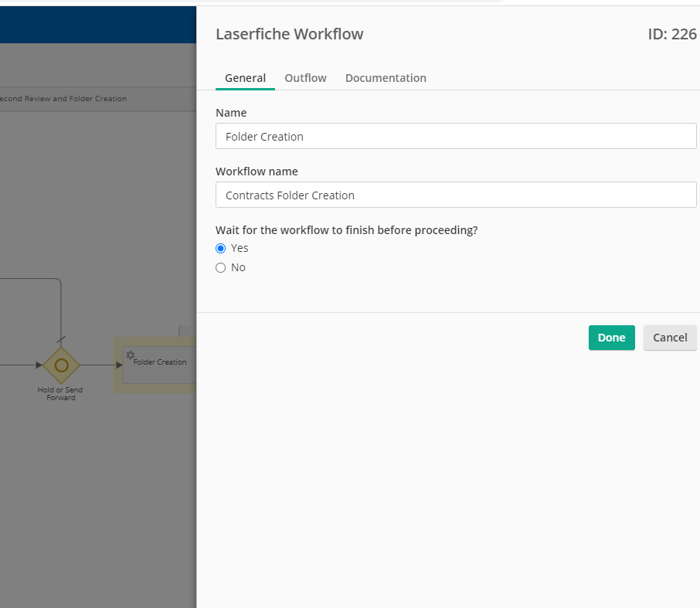This screenshot has width=700, height=608.
Task: Click the ID: 226 label
Action: pyautogui.click(x=672, y=34)
